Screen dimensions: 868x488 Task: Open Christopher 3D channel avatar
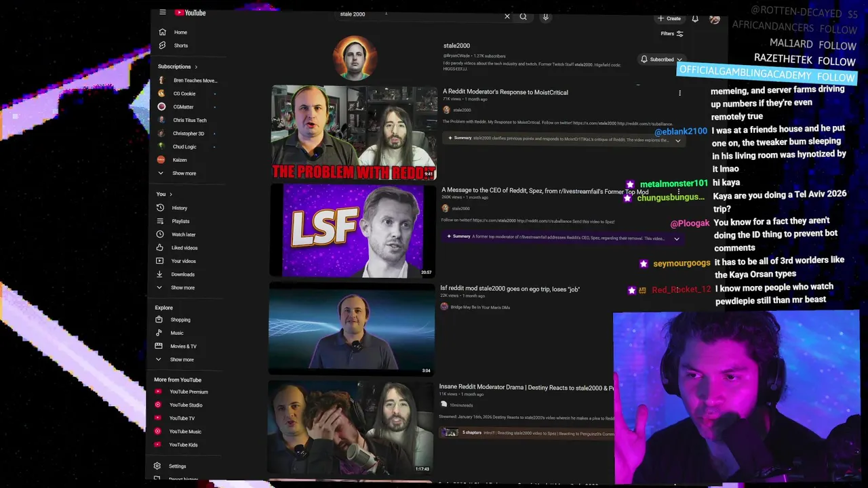point(161,134)
